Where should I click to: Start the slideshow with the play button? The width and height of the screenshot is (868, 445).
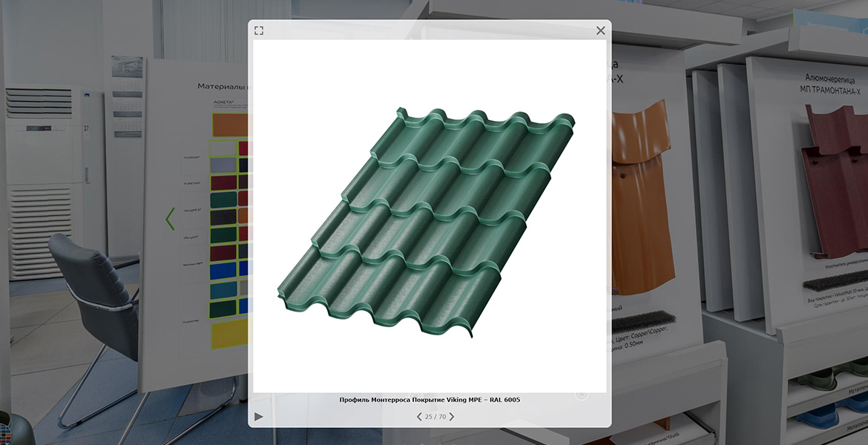pos(258,417)
